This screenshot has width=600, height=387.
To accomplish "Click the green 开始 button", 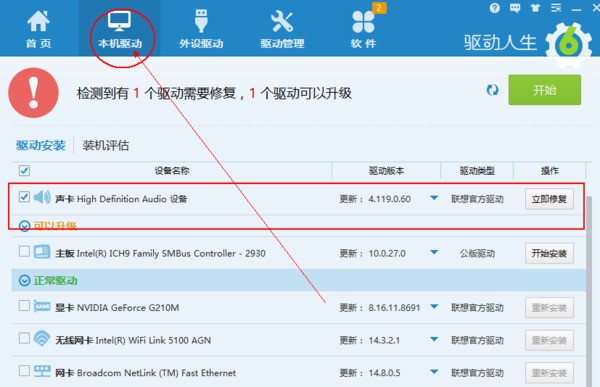I will 545,90.
